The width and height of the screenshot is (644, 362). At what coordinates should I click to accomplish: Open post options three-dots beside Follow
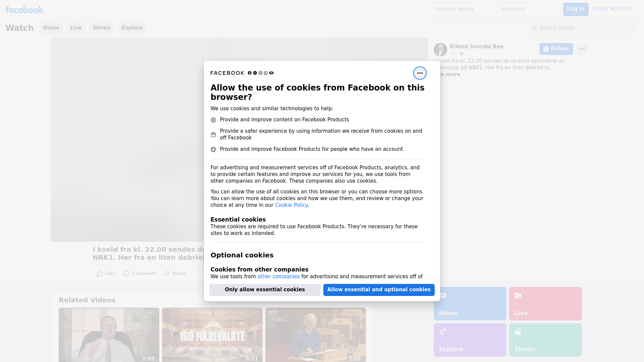pos(582,49)
